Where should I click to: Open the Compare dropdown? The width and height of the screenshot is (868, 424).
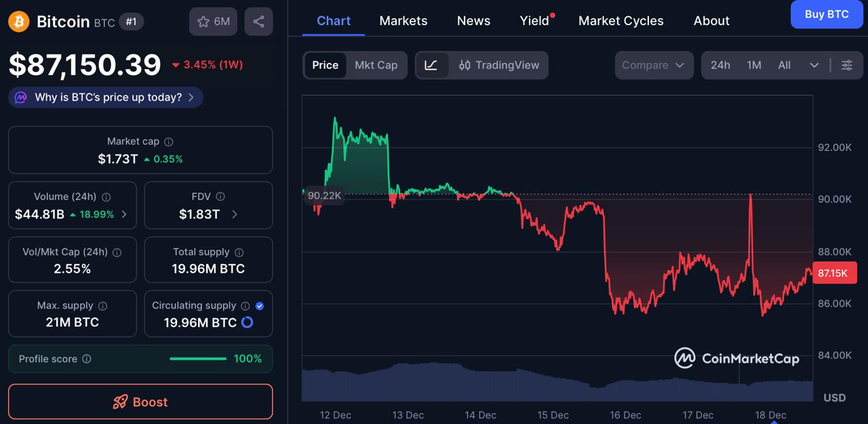tap(653, 65)
